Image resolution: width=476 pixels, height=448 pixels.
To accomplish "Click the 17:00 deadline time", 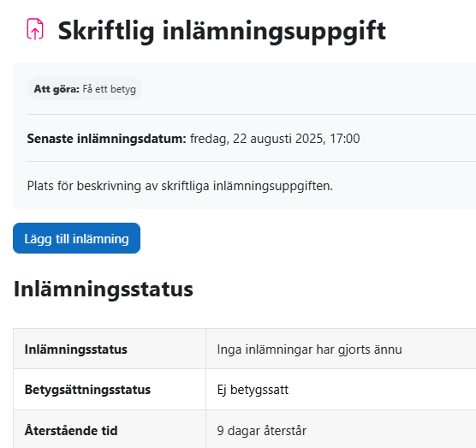I will 344,139.
